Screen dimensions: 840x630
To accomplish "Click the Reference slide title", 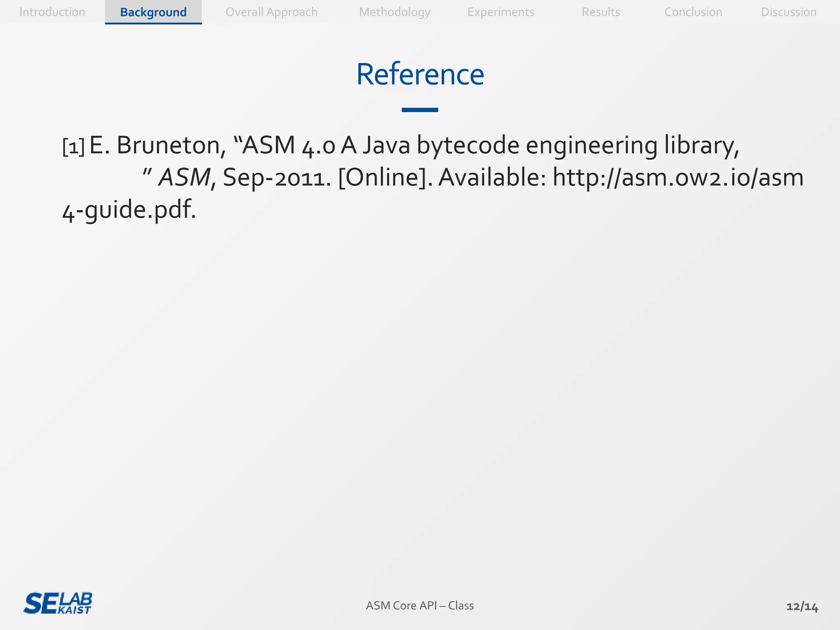I will point(420,74).
